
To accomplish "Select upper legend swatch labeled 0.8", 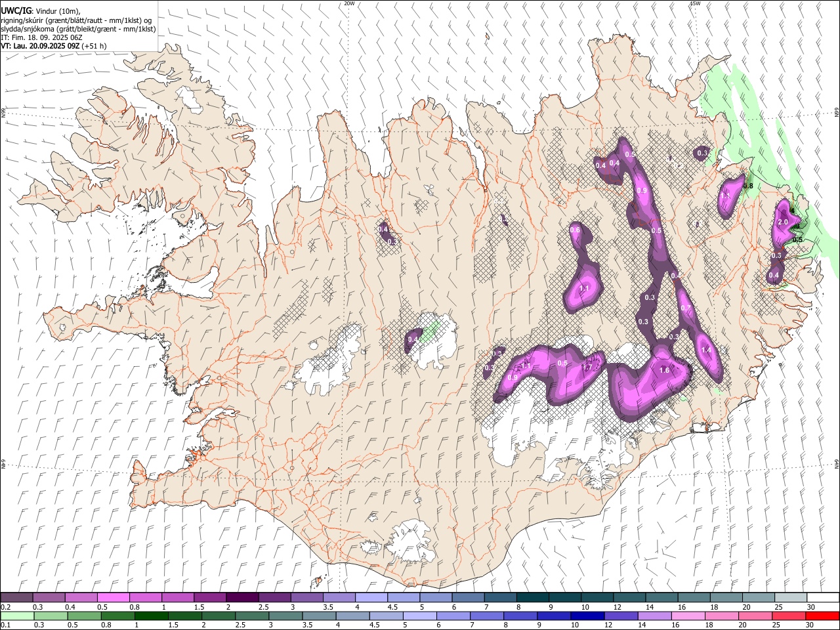I will pyautogui.click(x=146, y=597).
